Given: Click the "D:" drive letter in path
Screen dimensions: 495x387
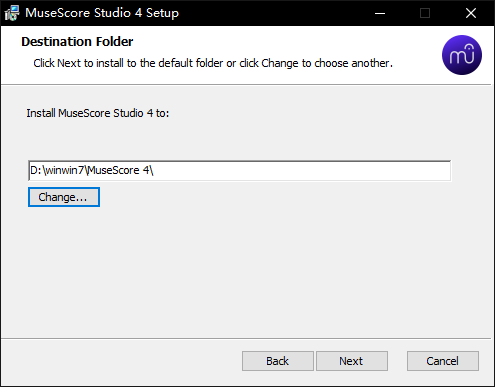Looking at the screenshot, I should coord(36,170).
